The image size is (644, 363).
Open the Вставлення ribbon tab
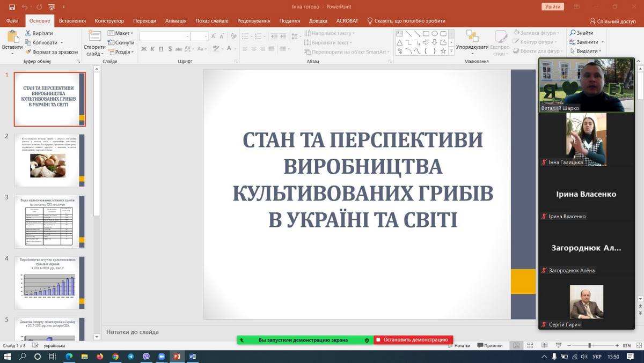tap(72, 21)
